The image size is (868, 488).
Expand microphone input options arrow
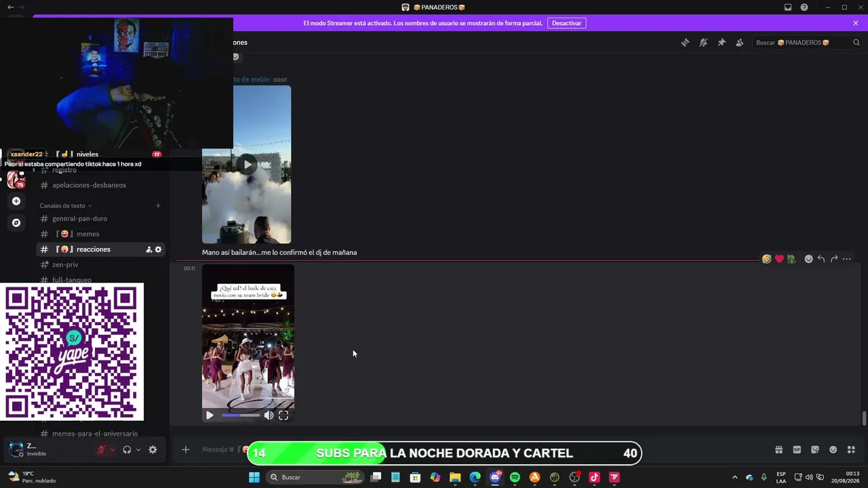[x=113, y=449]
